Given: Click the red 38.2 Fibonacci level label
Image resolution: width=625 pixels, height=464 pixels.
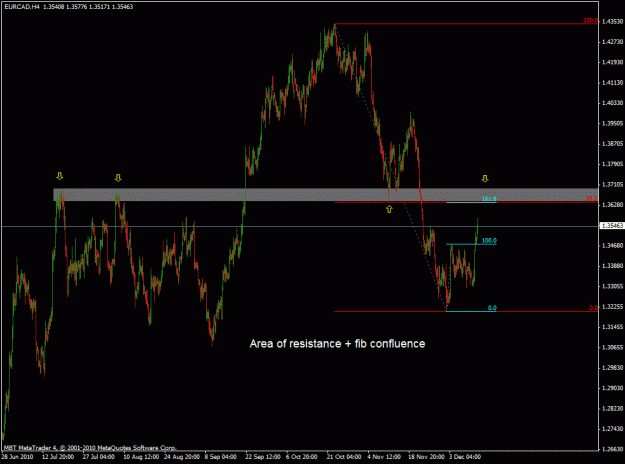Looking at the screenshot, I should click(x=592, y=199).
